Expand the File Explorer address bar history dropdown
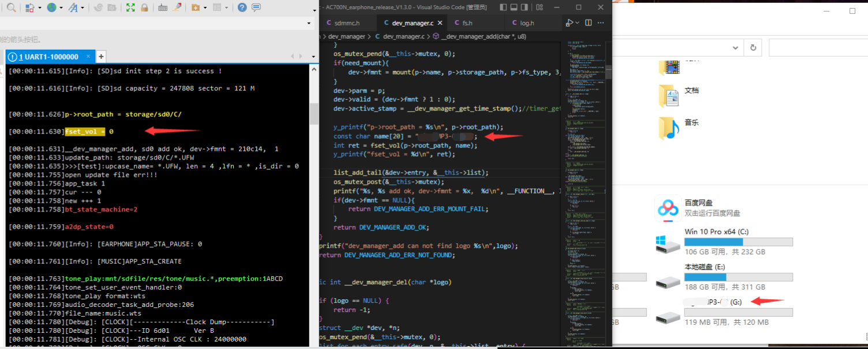 click(735, 48)
